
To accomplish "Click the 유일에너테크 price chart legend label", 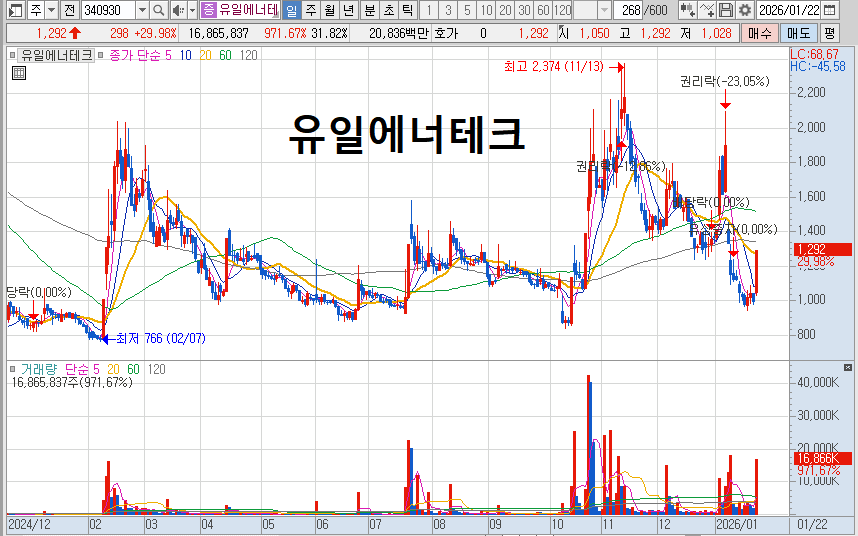I will 56,55.
